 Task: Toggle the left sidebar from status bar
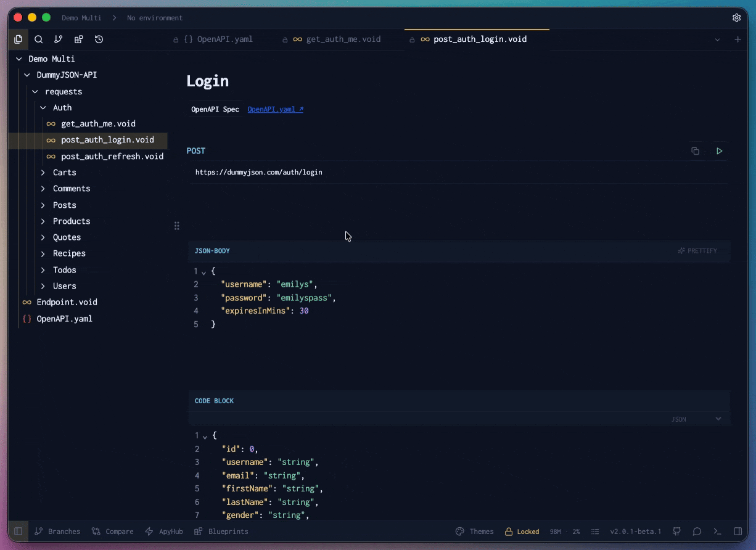tap(18, 532)
